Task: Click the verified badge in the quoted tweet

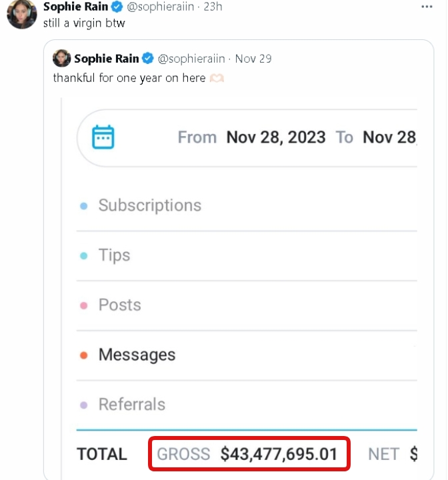Action: [148, 59]
